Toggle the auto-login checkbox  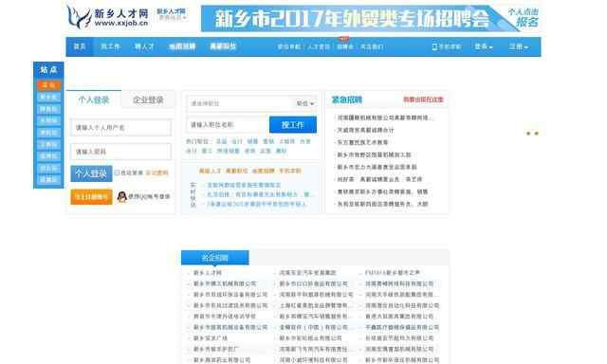[117, 173]
